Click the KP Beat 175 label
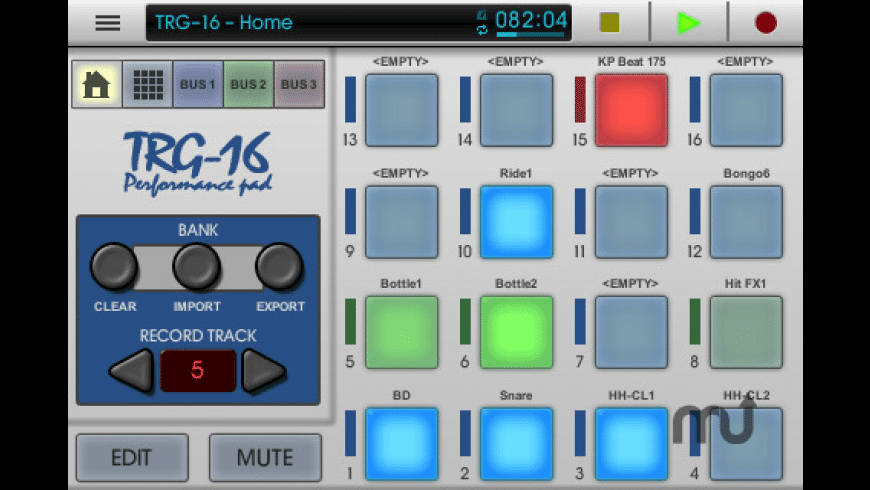 point(631,62)
